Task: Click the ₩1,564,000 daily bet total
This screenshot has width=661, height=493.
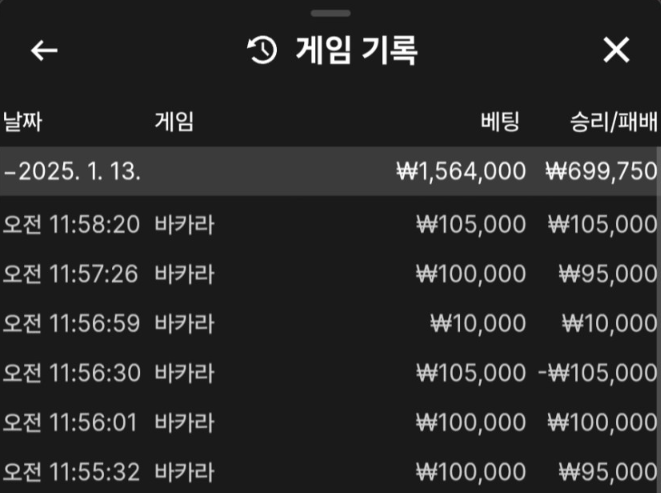Action: [x=461, y=171]
